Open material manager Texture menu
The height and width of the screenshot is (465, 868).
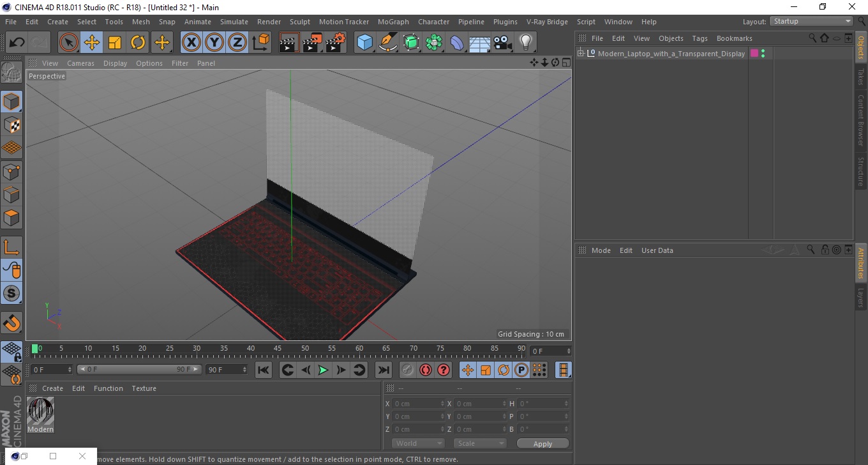(x=144, y=388)
